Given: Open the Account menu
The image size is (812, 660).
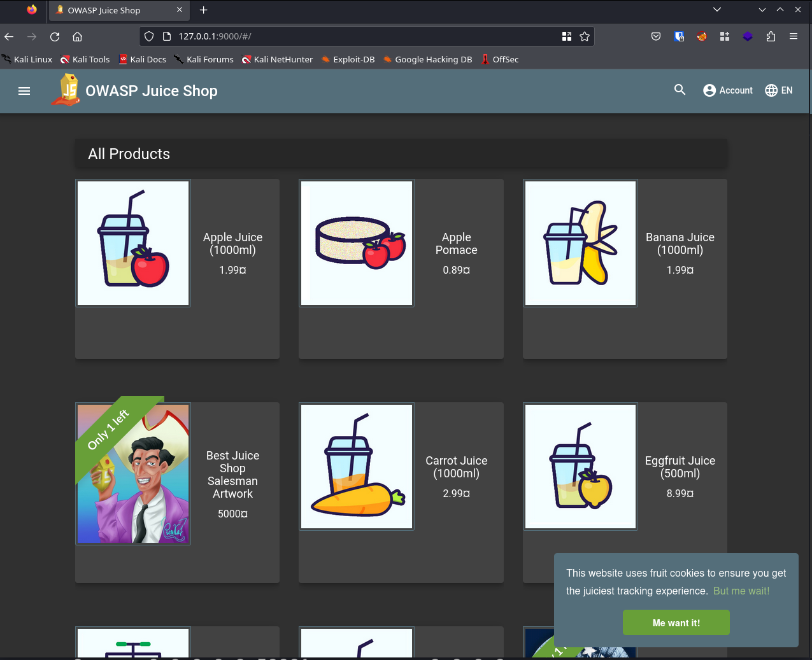Looking at the screenshot, I should coord(727,90).
